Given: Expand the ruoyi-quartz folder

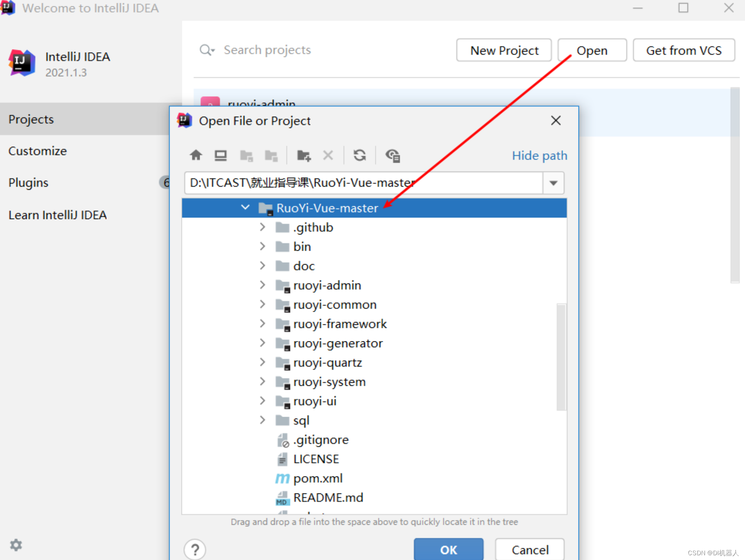Looking at the screenshot, I should point(262,362).
